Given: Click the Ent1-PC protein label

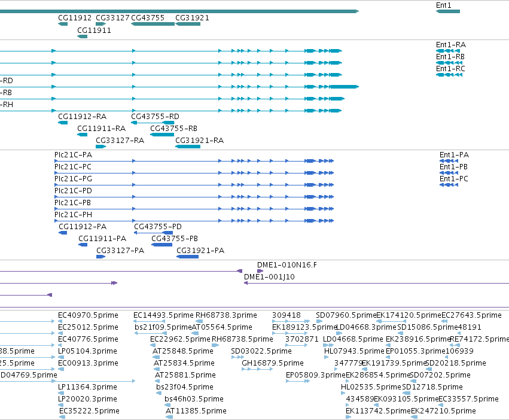Looking at the screenshot, I should (454, 179).
